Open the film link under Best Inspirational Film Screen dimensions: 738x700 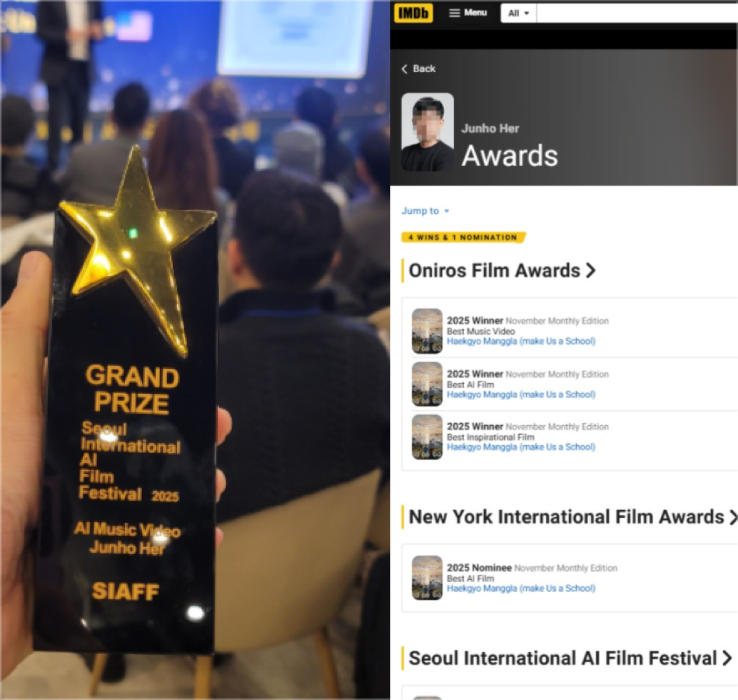click(x=521, y=447)
